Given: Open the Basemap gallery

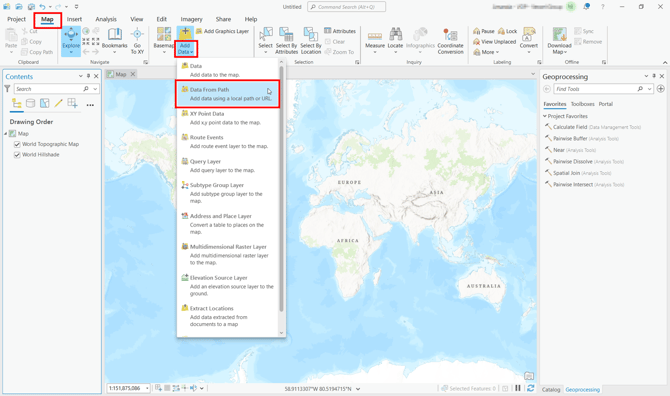Looking at the screenshot, I should click(x=164, y=41).
